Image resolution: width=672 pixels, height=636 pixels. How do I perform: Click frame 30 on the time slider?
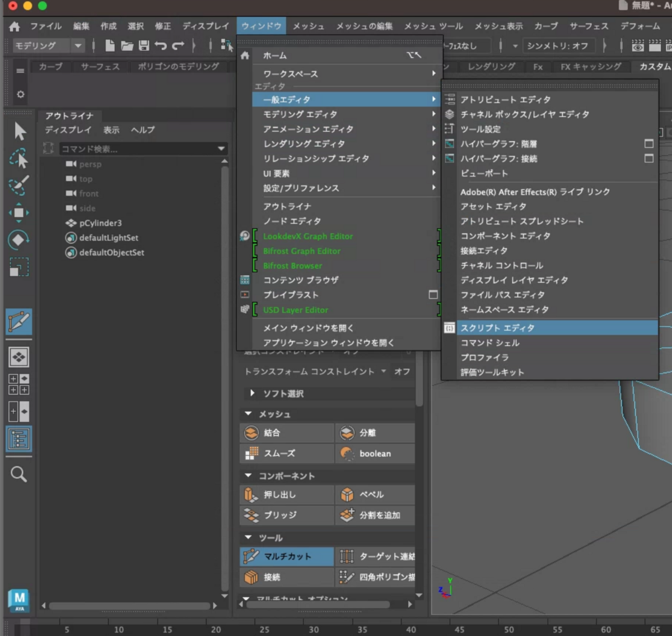(314, 629)
